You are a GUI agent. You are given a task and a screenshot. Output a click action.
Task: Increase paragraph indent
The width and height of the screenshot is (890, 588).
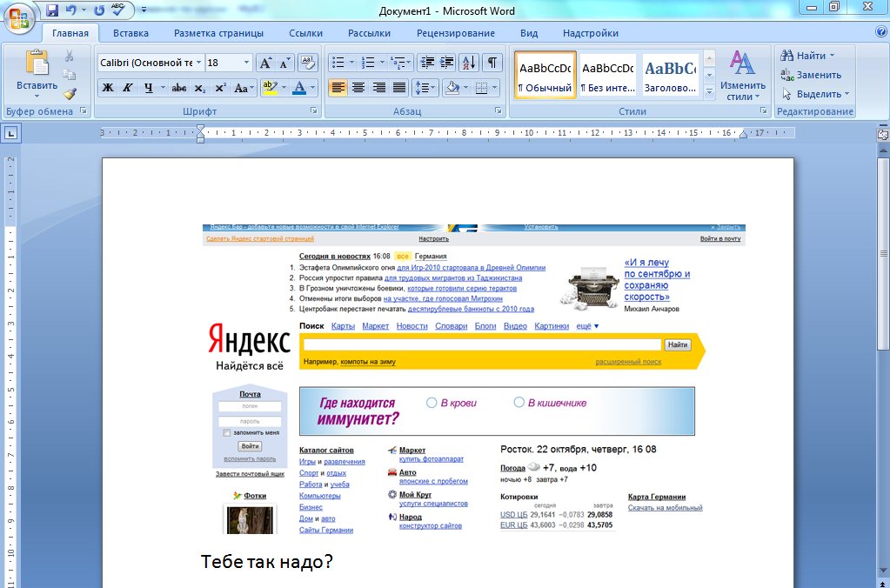click(447, 63)
